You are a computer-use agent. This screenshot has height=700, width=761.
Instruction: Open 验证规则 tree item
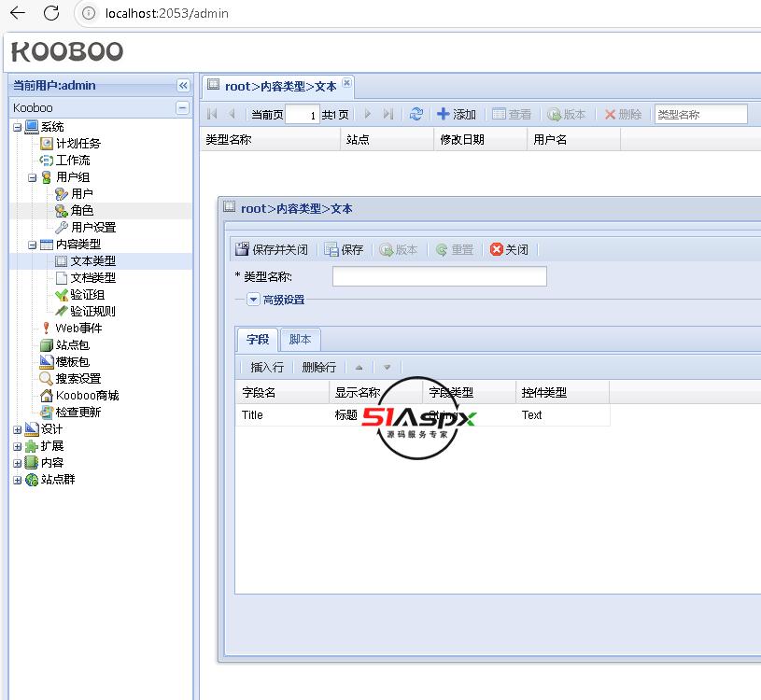(93, 312)
